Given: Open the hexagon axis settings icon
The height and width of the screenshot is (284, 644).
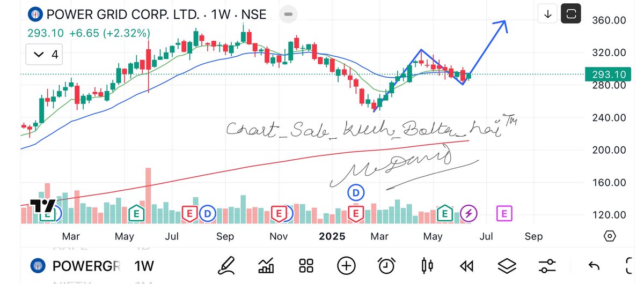Looking at the screenshot, I should (x=609, y=236).
